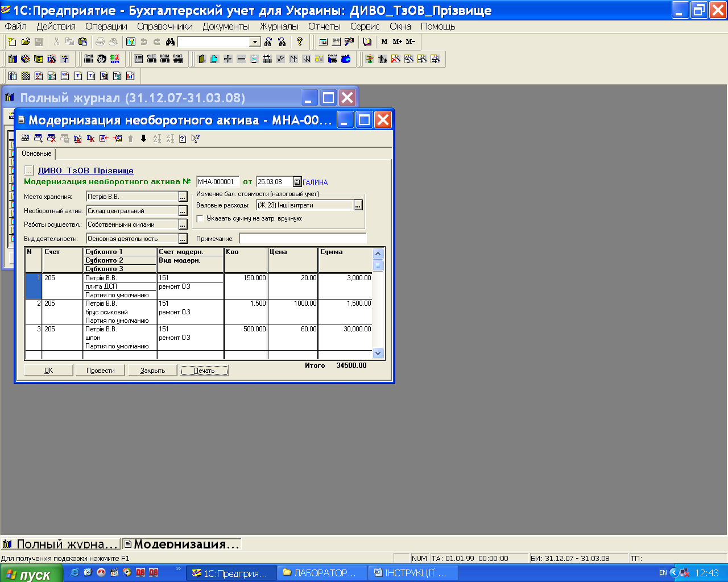Click the document number field МНА-000001
Viewport: 728px width, 582px height.
pyautogui.click(x=218, y=182)
